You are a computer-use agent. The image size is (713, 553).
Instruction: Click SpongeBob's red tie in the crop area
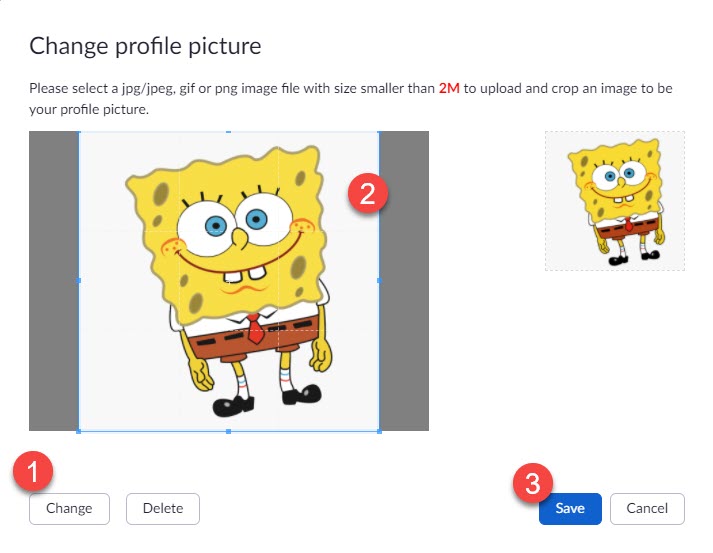pyautogui.click(x=256, y=329)
